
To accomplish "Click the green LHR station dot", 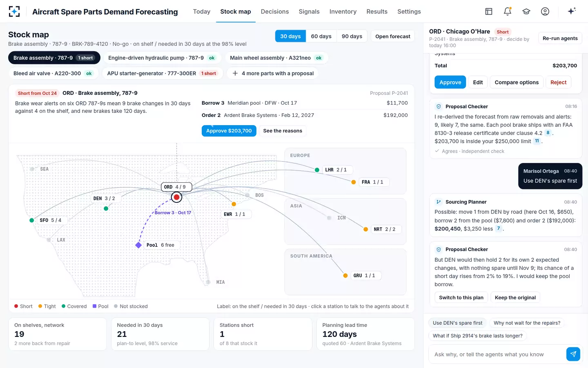I will [317, 170].
